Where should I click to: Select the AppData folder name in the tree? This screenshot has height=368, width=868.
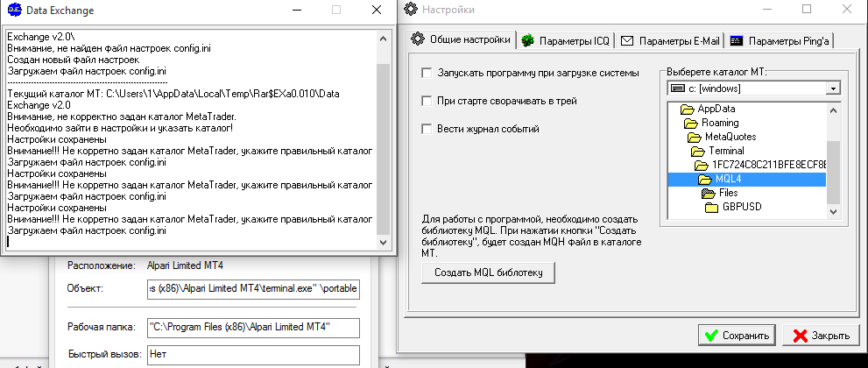click(716, 109)
